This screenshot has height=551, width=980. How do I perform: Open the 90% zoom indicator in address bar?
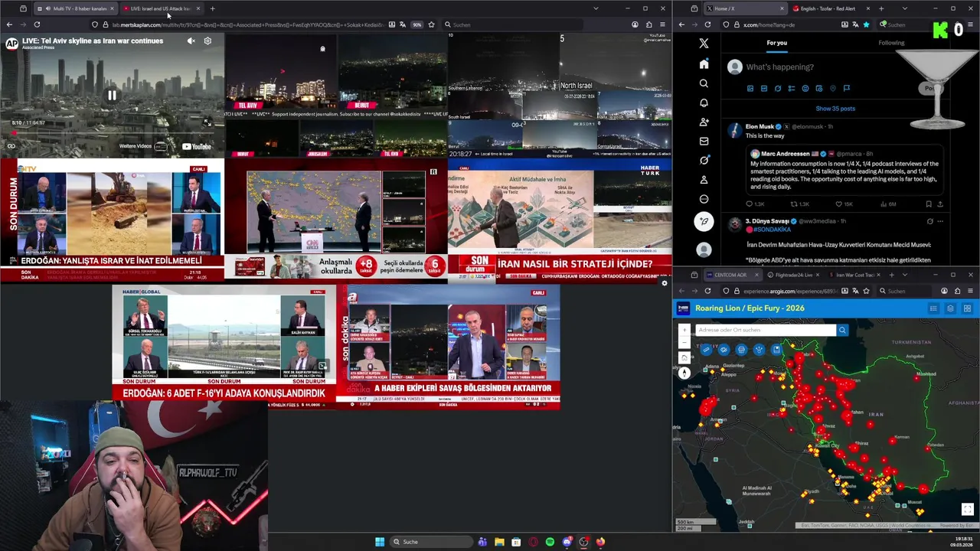click(x=417, y=24)
